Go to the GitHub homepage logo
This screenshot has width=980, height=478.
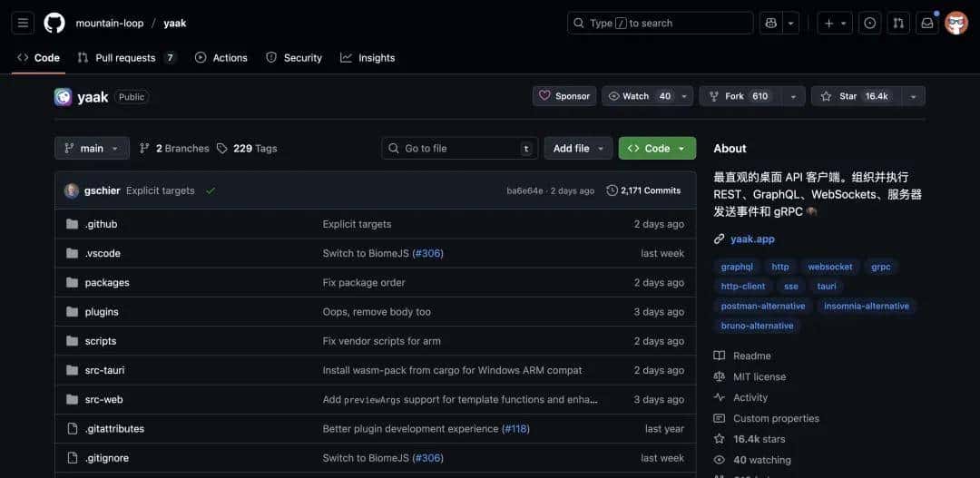coord(54,23)
